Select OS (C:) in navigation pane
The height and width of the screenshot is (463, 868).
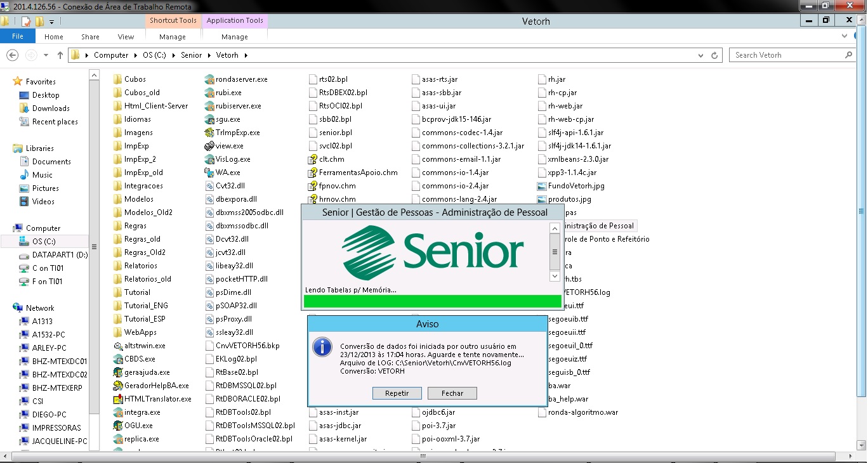[44, 242]
